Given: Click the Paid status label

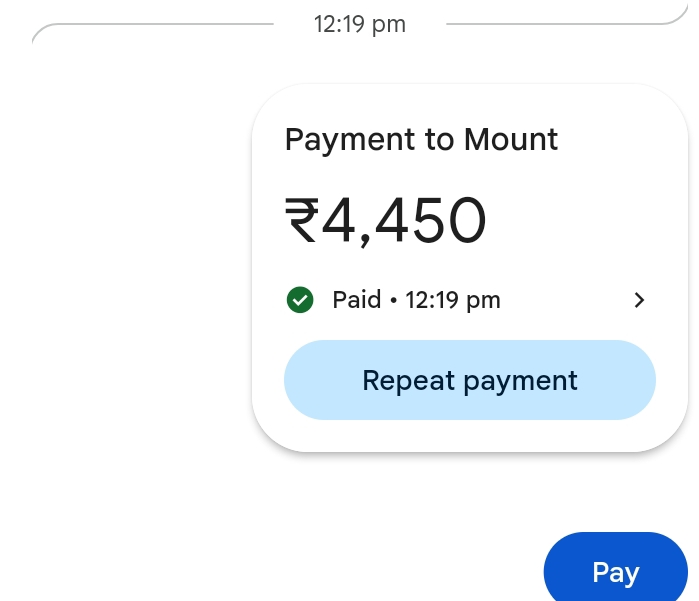Looking at the screenshot, I should 357,299.
